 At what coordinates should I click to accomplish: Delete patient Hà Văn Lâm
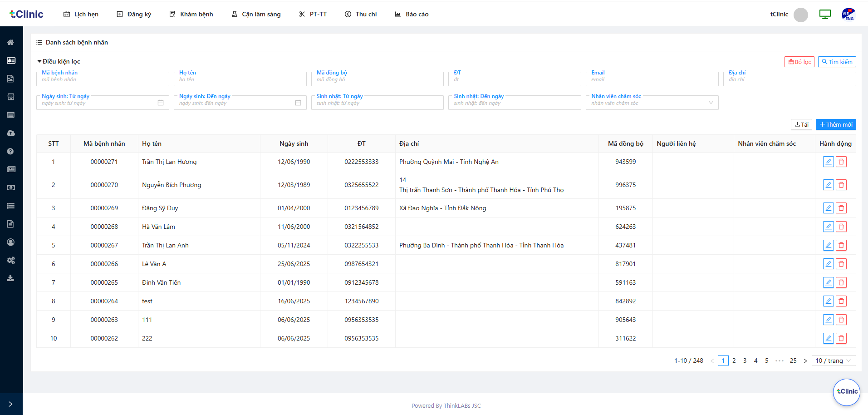(841, 227)
